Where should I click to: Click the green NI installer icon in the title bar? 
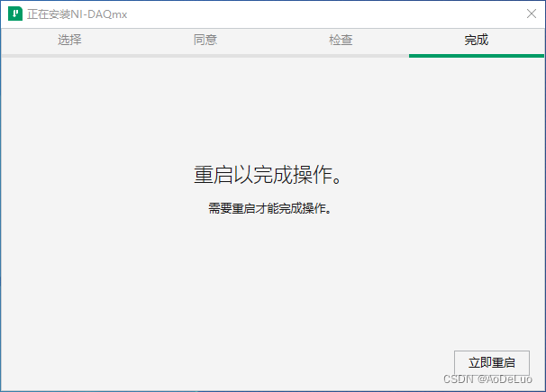(x=15, y=14)
